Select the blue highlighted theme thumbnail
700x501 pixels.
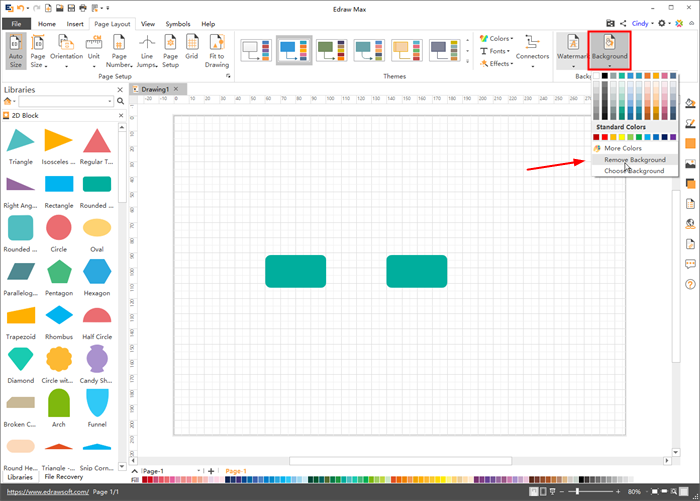[x=294, y=50]
